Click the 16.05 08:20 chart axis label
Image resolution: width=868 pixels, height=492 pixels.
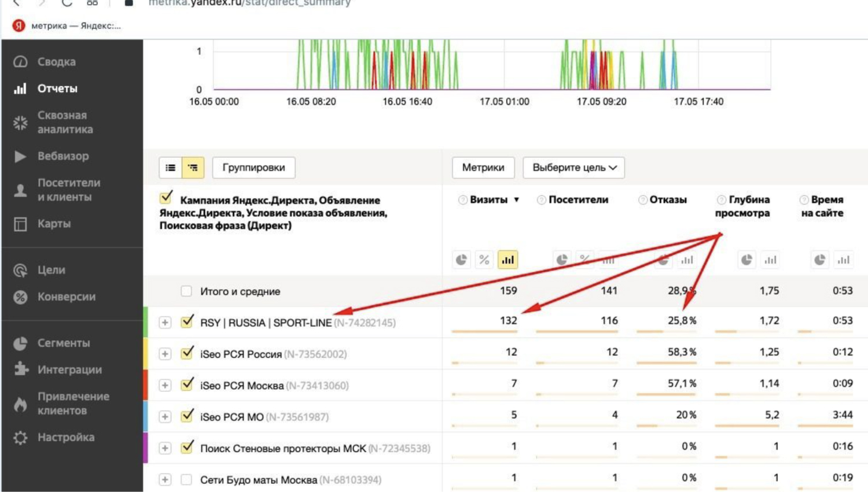[x=311, y=102]
